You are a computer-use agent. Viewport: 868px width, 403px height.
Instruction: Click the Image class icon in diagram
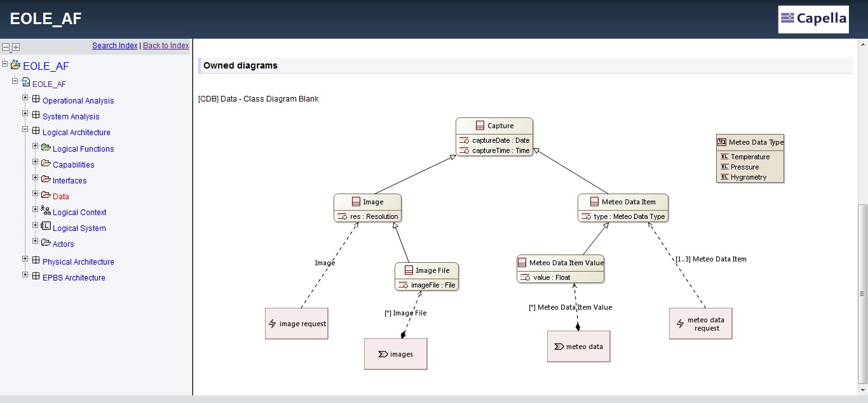356,202
